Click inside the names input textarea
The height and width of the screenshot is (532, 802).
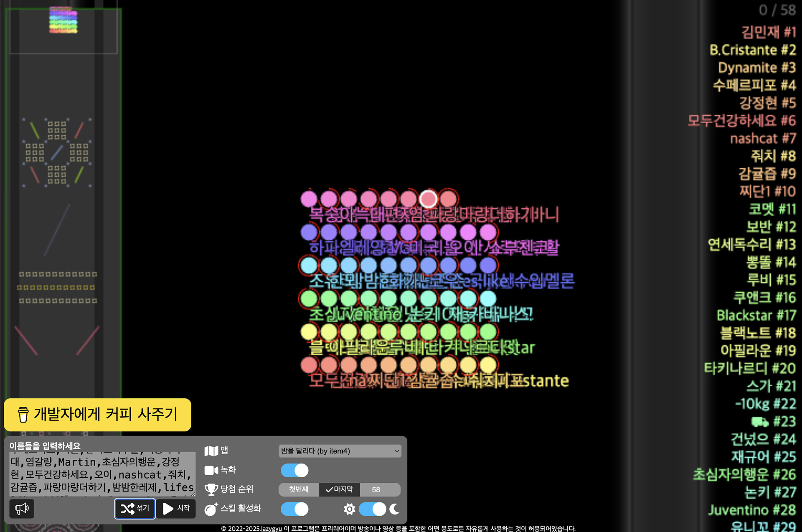[102, 474]
